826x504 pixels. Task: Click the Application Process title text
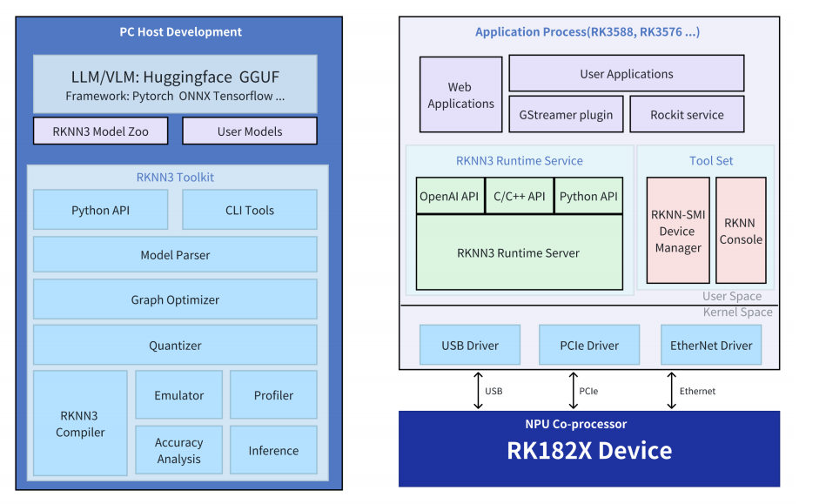tap(588, 31)
